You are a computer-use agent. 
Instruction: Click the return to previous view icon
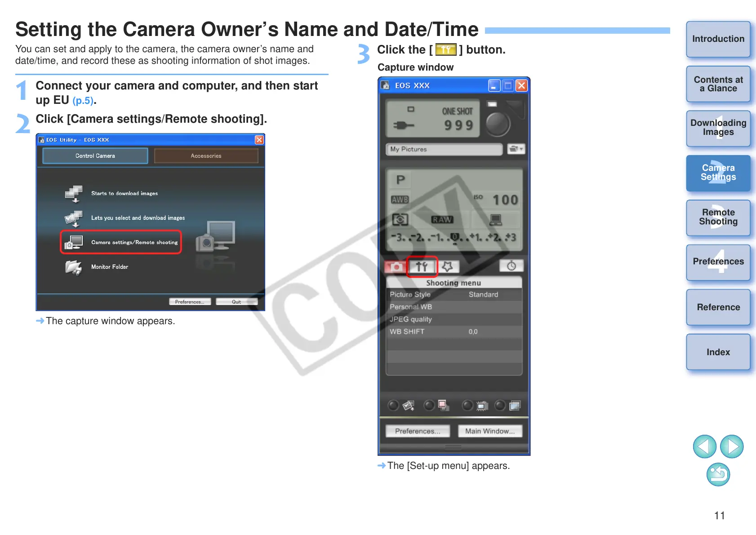point(718,474)
